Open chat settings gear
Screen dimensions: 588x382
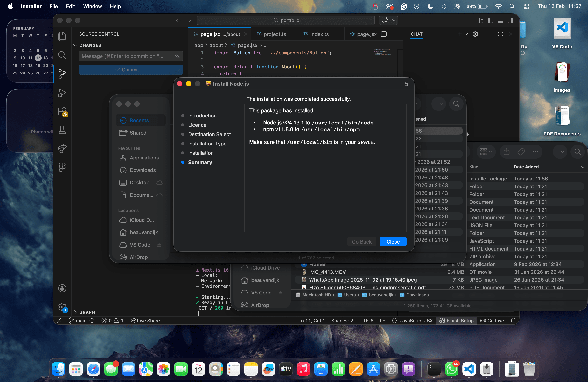(x=475, y=34)
